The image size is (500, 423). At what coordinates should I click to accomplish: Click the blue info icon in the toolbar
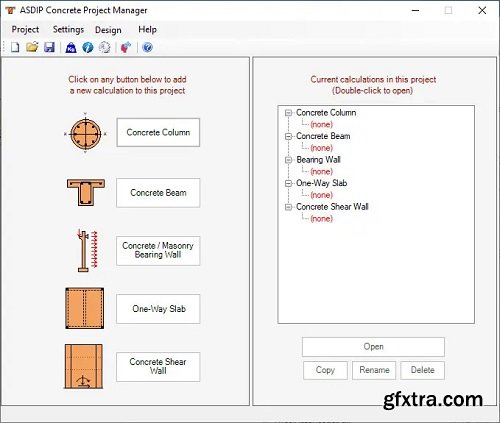click(88, 47)
